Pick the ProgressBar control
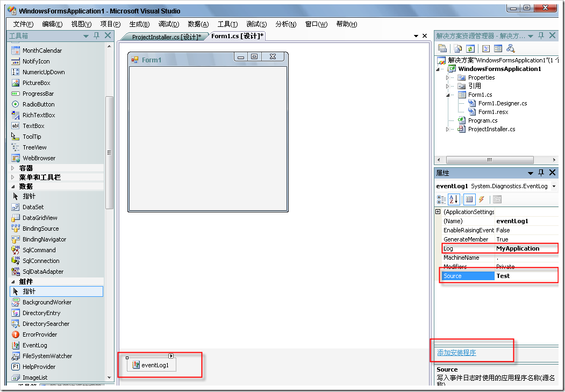565x392 pixels. point(38,94)
